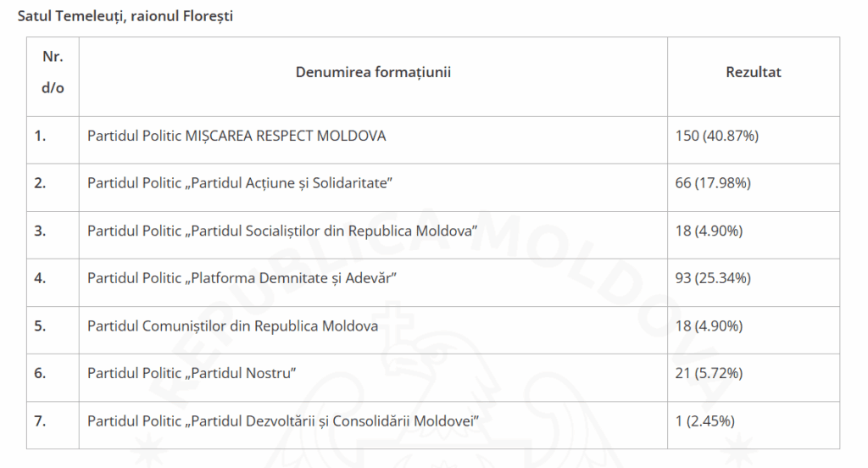Screen dimensions: 868x468
Task: Click row number 7. cell
Action: point(40,421)
